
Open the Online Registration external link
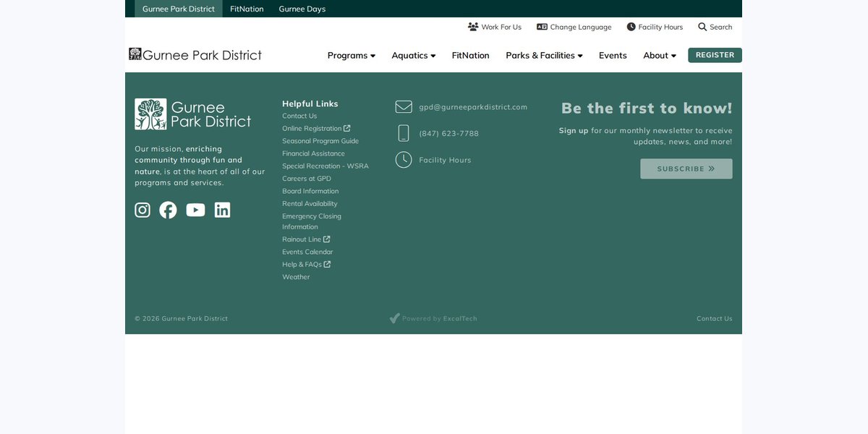(316, 129)
